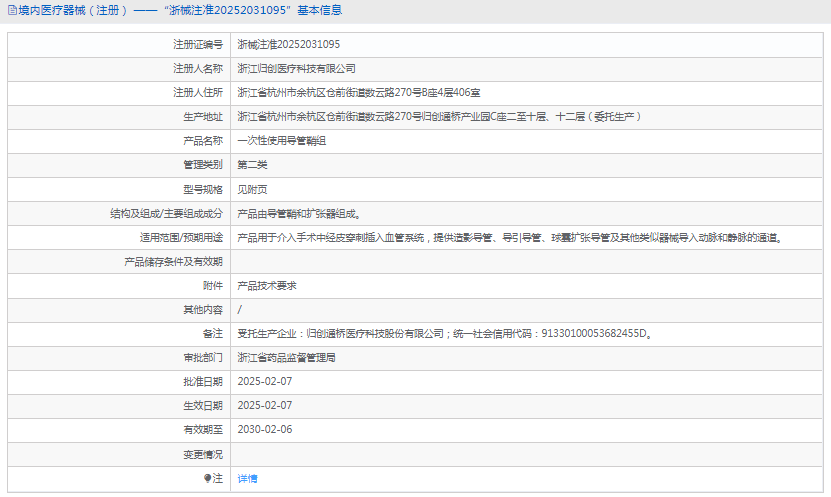Click the 有效期至 row label
The height and width of the screenshot is (497, 831).
[203, 430]
